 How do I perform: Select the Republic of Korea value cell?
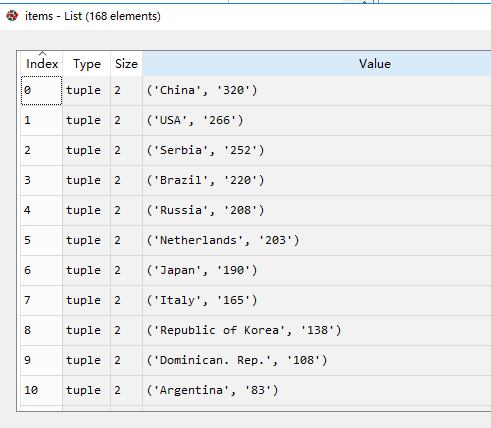click(317, 330)
